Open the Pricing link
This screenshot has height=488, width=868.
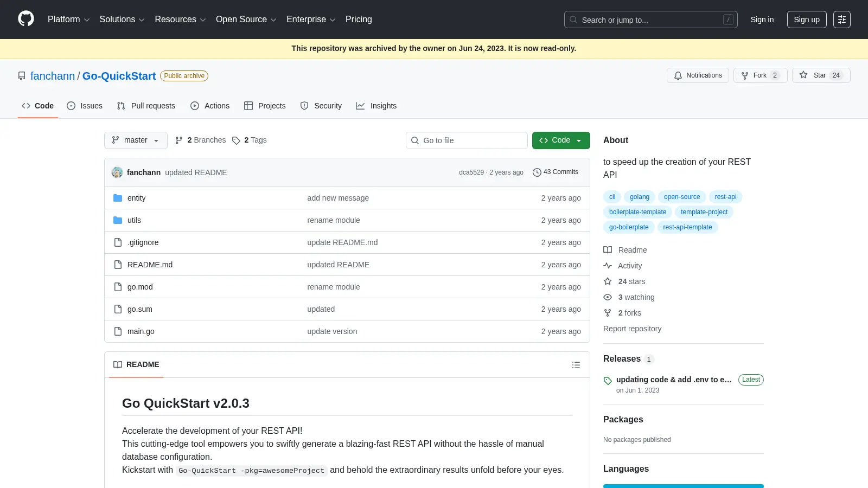tap(359, 20)
